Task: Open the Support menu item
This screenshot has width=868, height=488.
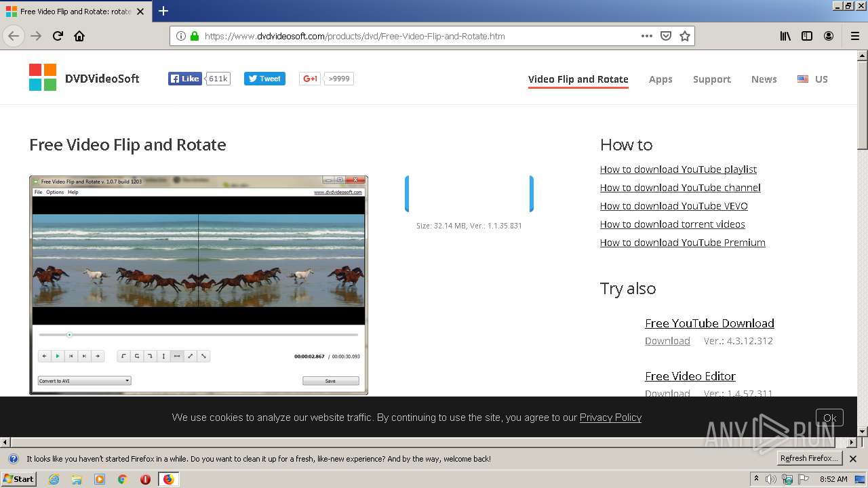Action: pyautogui.click(x=712, y=79)
